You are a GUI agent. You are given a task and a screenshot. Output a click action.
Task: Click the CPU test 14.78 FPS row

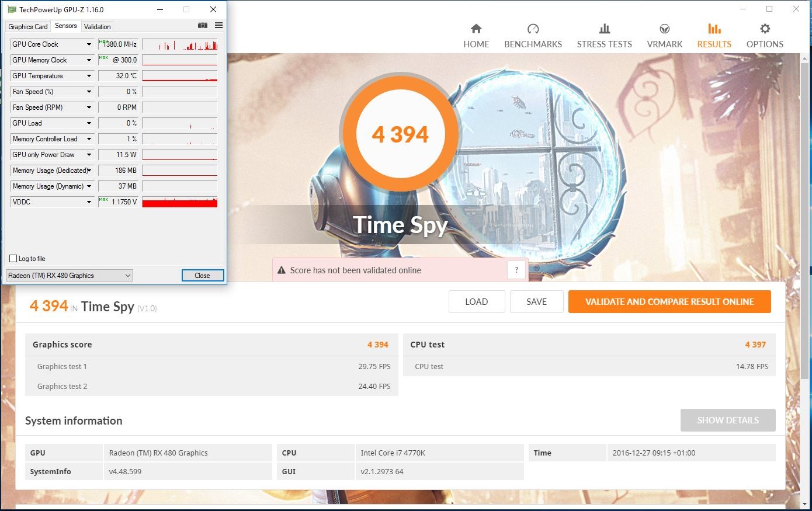[589, 367]
